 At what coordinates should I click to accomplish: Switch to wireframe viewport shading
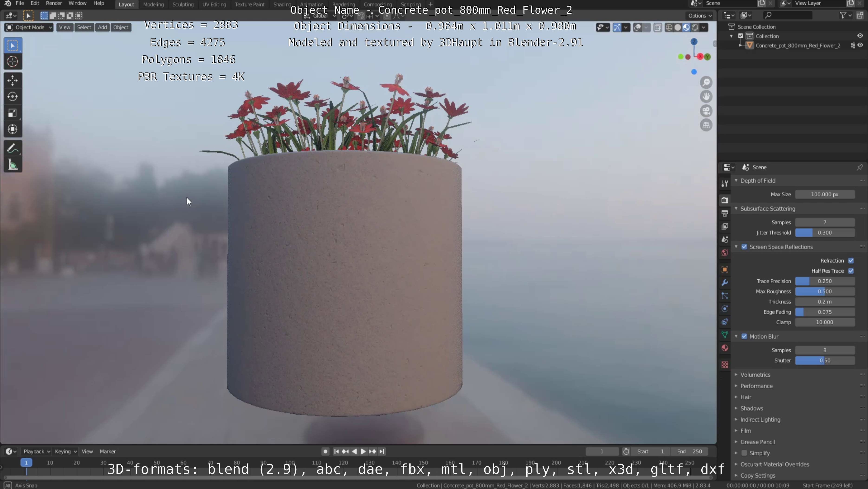[669, 28]
